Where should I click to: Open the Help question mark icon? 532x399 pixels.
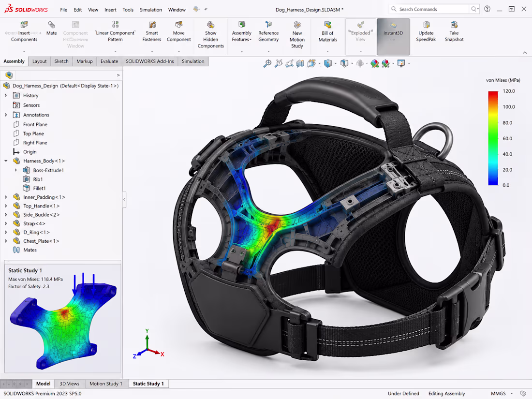tap(487, 9)
